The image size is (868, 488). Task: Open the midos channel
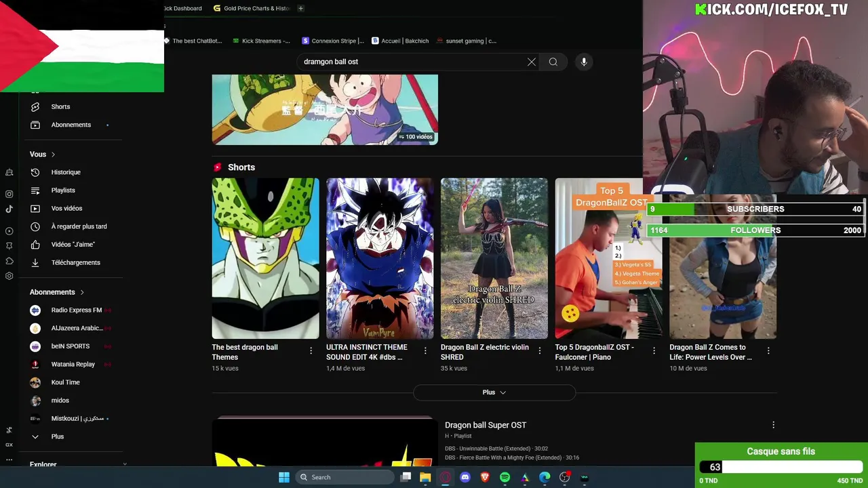(x=60, y=401)
